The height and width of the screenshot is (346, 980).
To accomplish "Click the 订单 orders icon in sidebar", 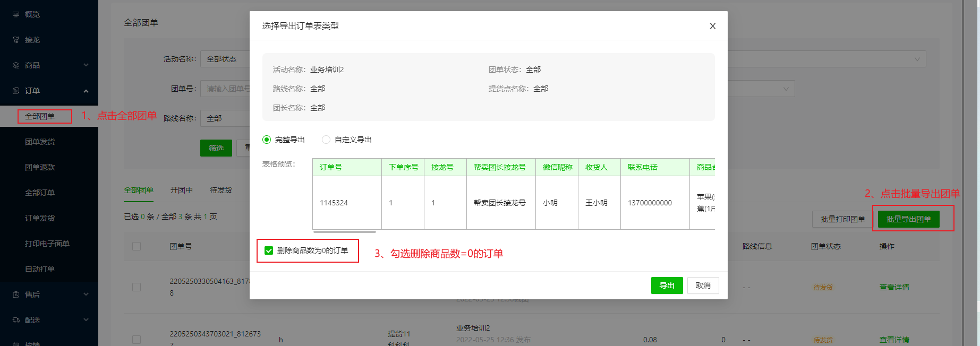I will pyautogui.click(x=16, y=91).
